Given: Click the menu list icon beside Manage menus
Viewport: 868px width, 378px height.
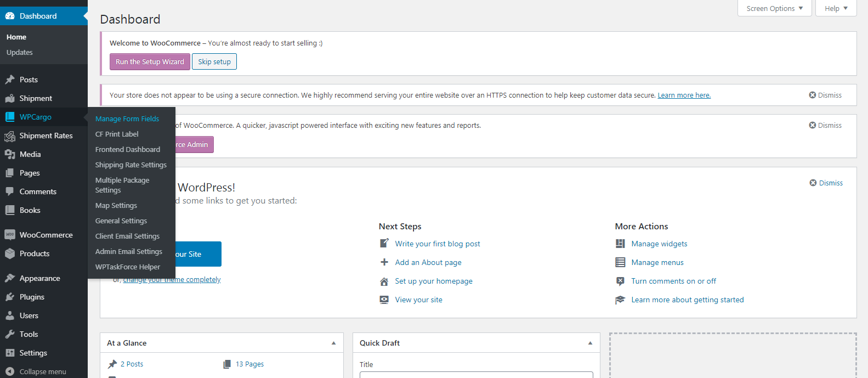Looking at the screenshot, I should pyautogui.click(x=620, y=262).
